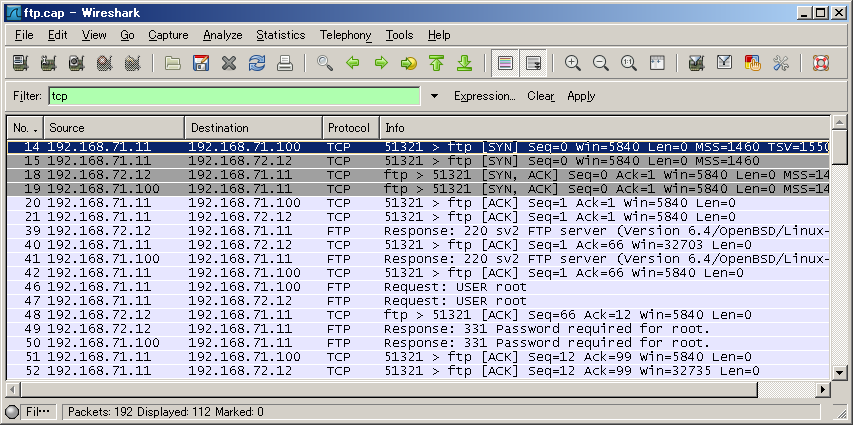
Task: Click the capture options toolbar icon
Action: pyautogui.click(x=49, y=63)
